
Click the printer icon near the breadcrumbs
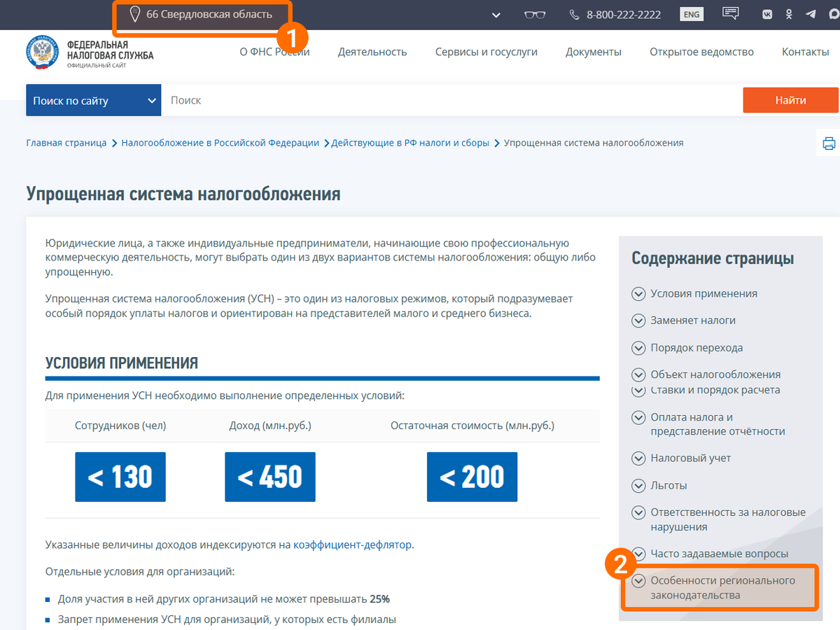(x=829, y=142)
